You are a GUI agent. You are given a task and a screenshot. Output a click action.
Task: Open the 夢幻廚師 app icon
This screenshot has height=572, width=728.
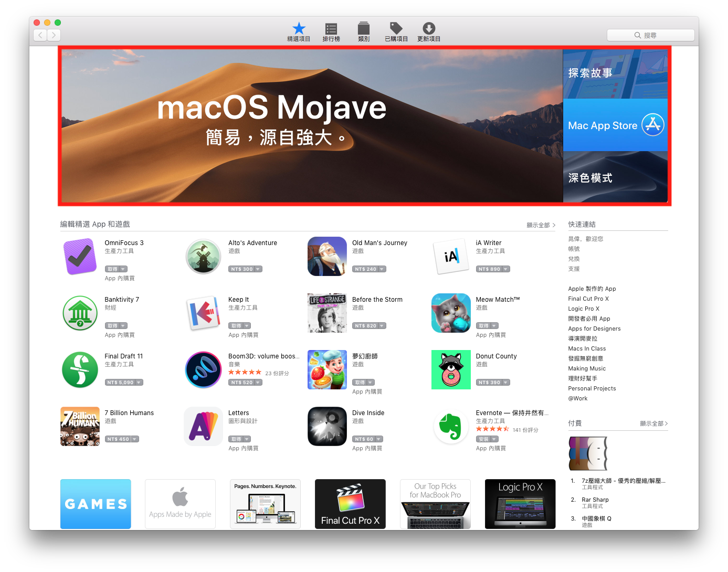(327, 370)
